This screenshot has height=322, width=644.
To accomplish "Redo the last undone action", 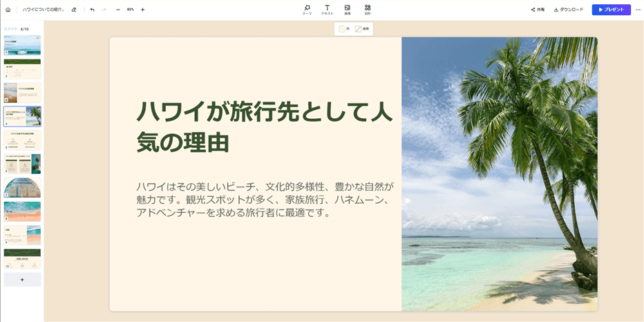I will point(104,10).
